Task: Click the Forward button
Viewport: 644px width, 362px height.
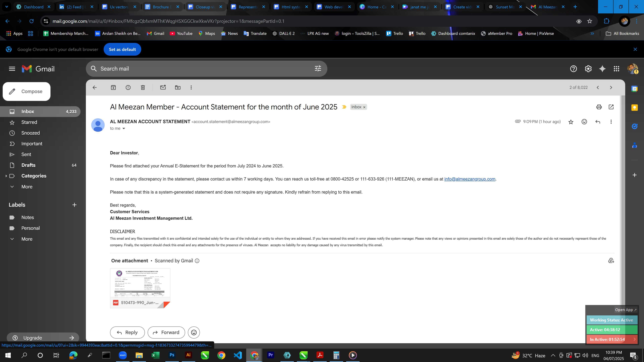Action: tap(166, 333)
